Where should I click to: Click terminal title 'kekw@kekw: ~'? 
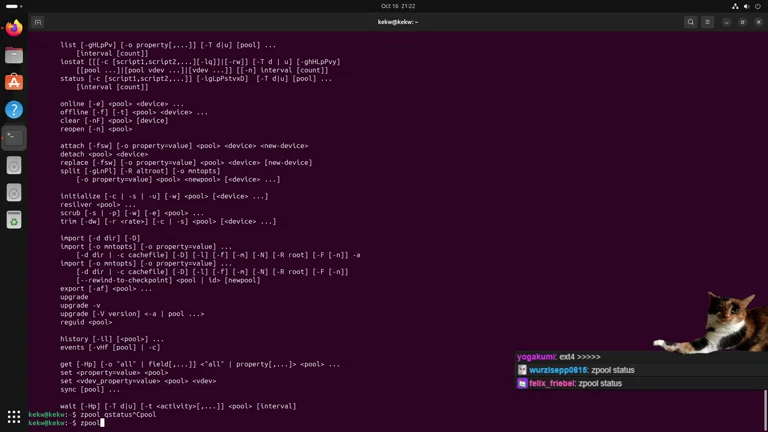tap(398, 22)
